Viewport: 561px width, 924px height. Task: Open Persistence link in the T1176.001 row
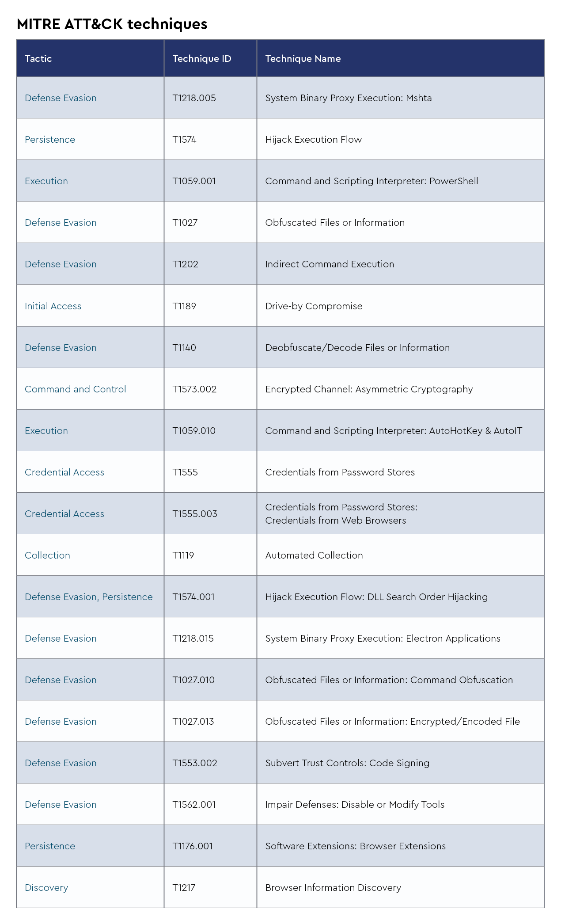tap(50, 846)
